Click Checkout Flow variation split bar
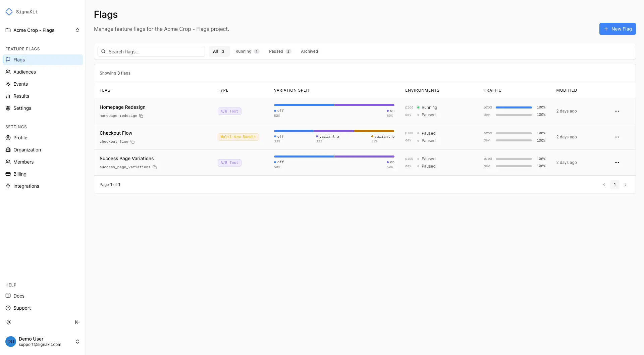 click(334, 131)
